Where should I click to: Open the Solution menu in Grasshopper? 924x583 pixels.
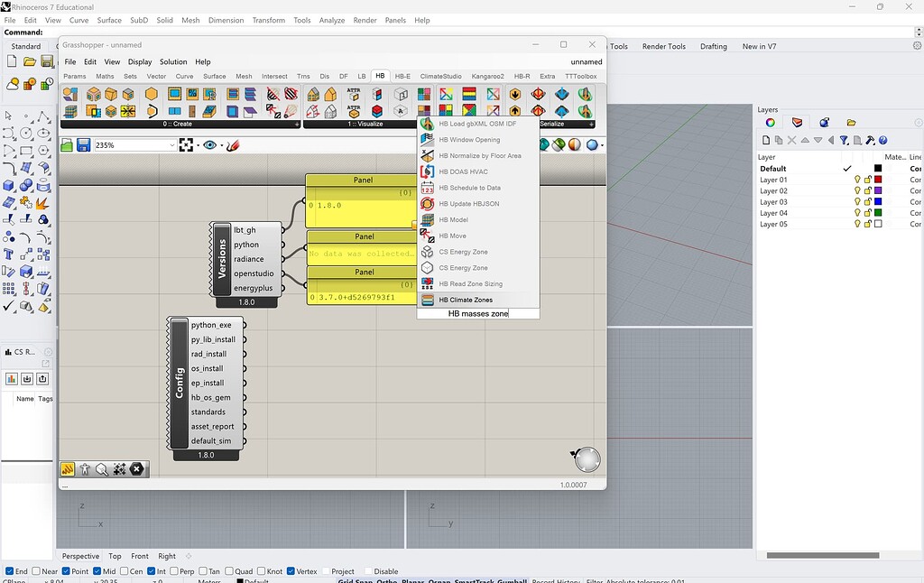[x=173, y=62]
